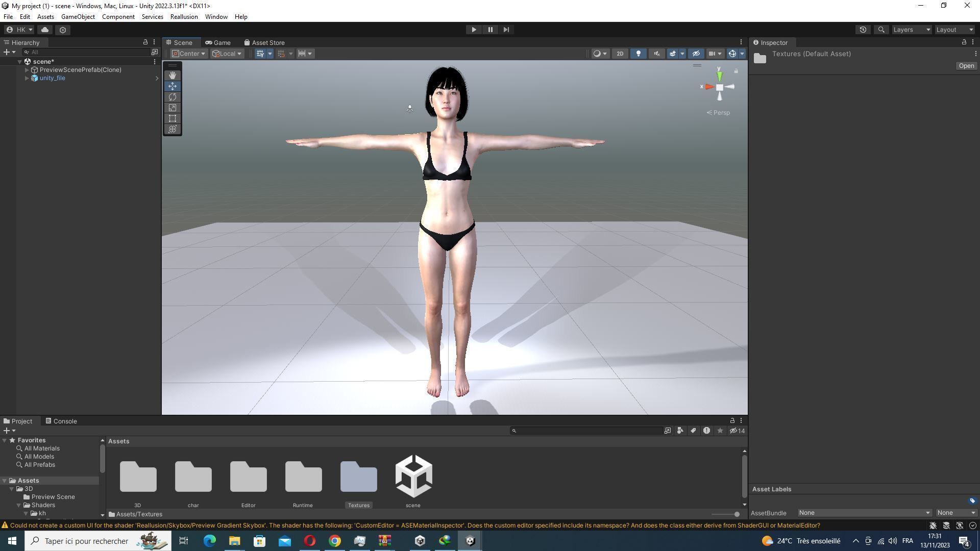Image resolution: width=980 pixels, height=551 pixels.
Task: Toggle grid visibility in Scene view
Action: coord(260,54)
